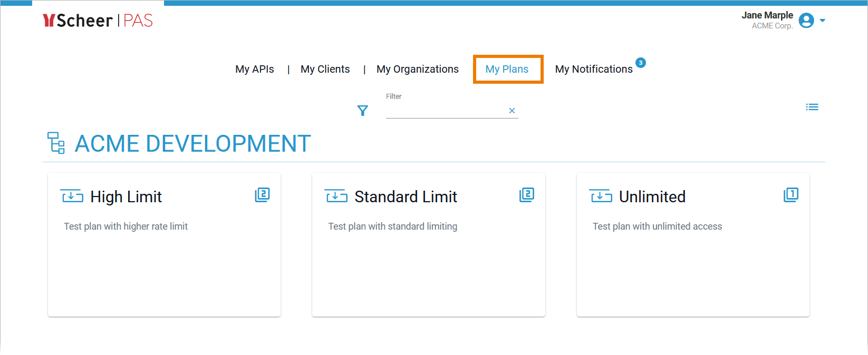Clear the filter with the X icon
868x355 pixels.
pyautogui.click(x=512, y=111)
